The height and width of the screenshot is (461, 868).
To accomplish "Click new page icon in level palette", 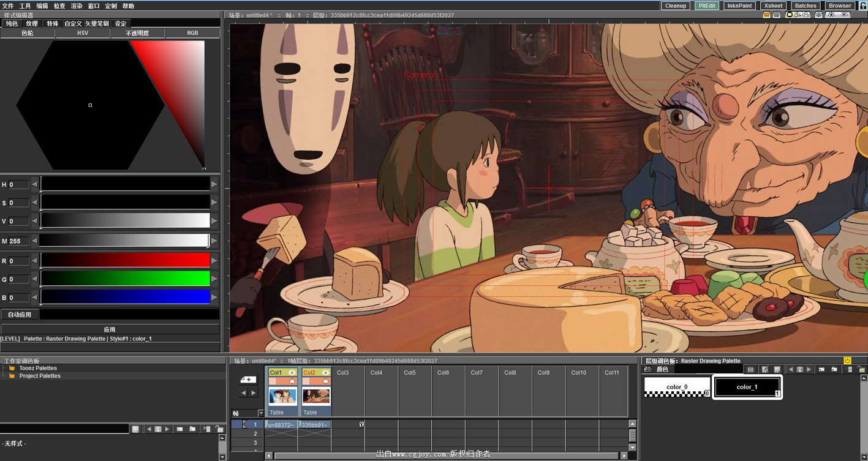I will pos(834,369).
